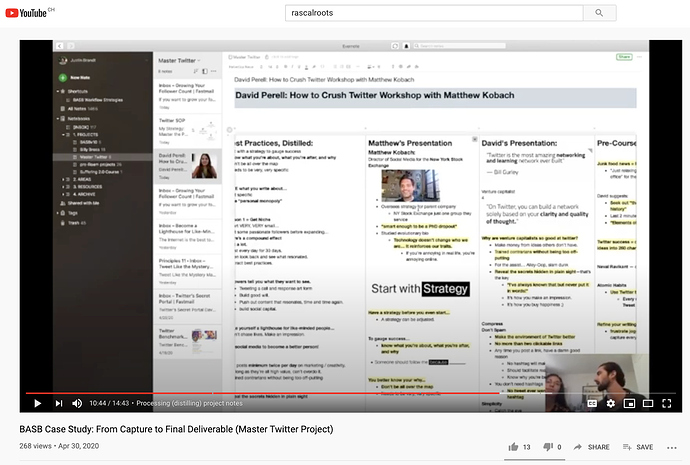The image size is (690, 465).
Task: Open the Inbox - Twitter's Secret Portal note
Action: click(x=187, y=306)
